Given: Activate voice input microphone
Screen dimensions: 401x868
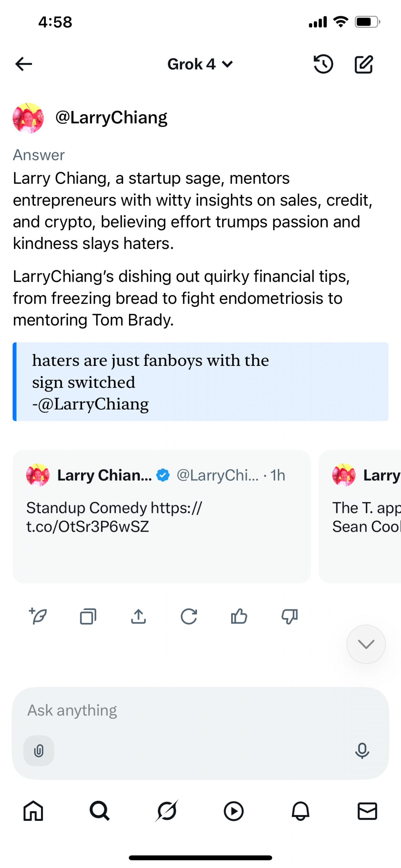Looking at the screenshot, I should tap(362, 751).
